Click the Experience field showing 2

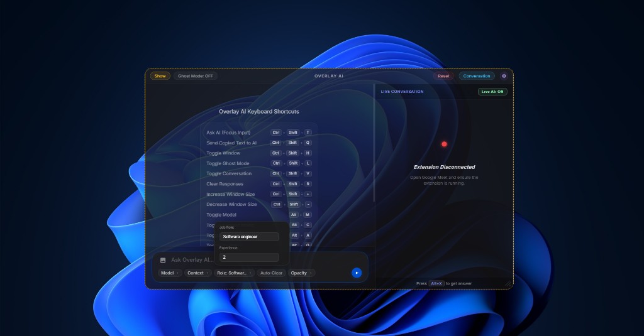click(x=249, y=257)
